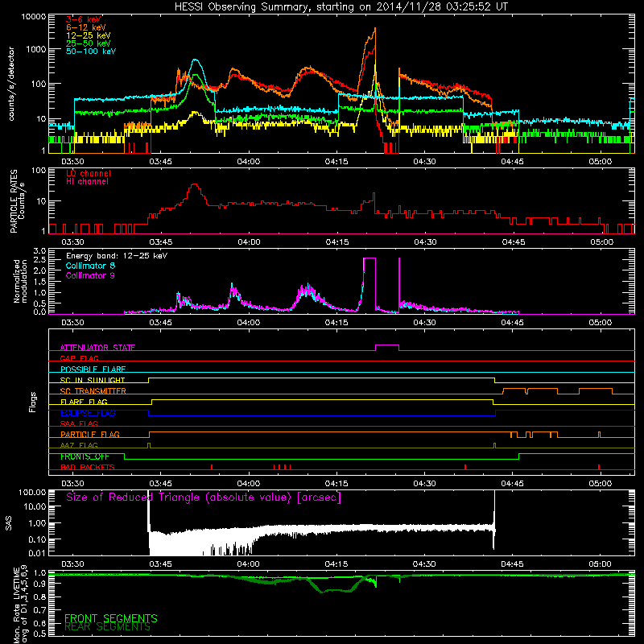Click the HESSI Observing Summary title text
Screen dimensions: 644x644
(341, 7)
